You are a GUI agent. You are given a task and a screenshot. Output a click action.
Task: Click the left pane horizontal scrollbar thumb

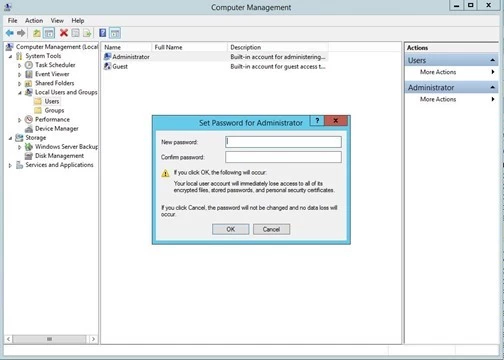coord(49,339)
